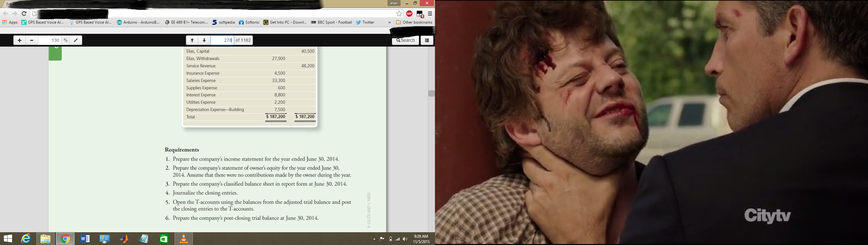Screen dimensions: 868x245
Task: Click the Search button in the viewer
Action: click(x=405, y=41)
